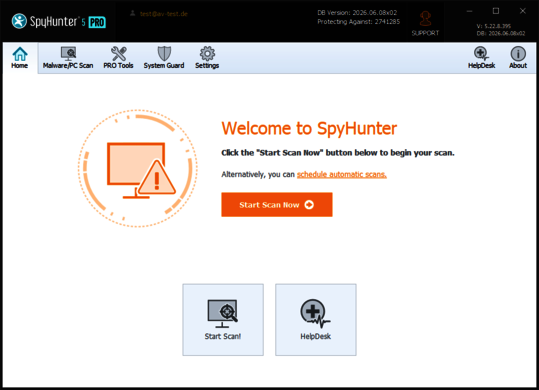Click the Support headset icon
Image resolution: width=539 pixels, height=390 pixels.
425,23
